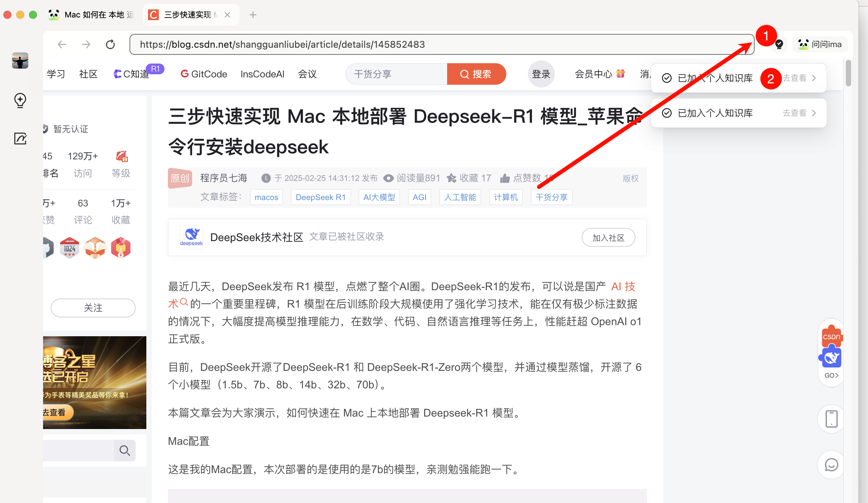Screen dimensions: 868x503
Task: Open the lightbulb knowledge base sidebar icon
Action: click(x=20, y=100)
